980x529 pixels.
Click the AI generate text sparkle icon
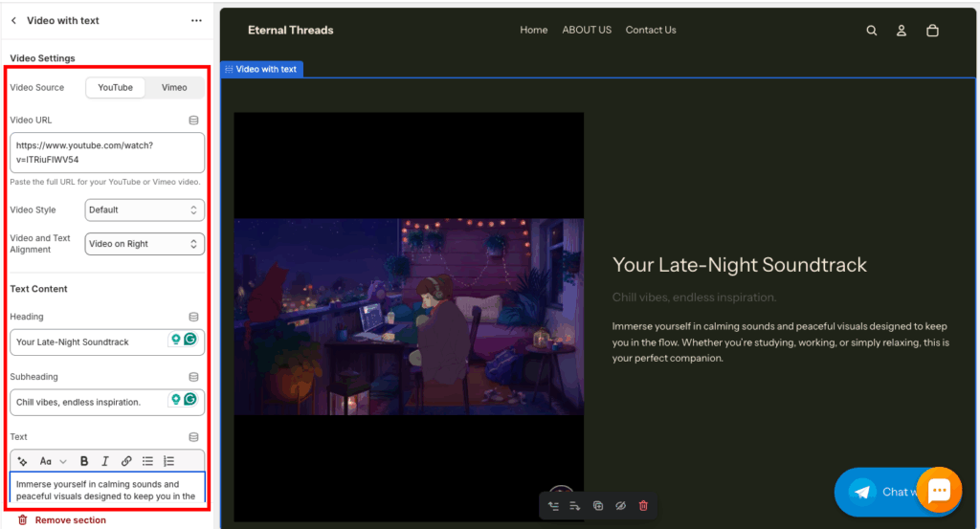23,461
